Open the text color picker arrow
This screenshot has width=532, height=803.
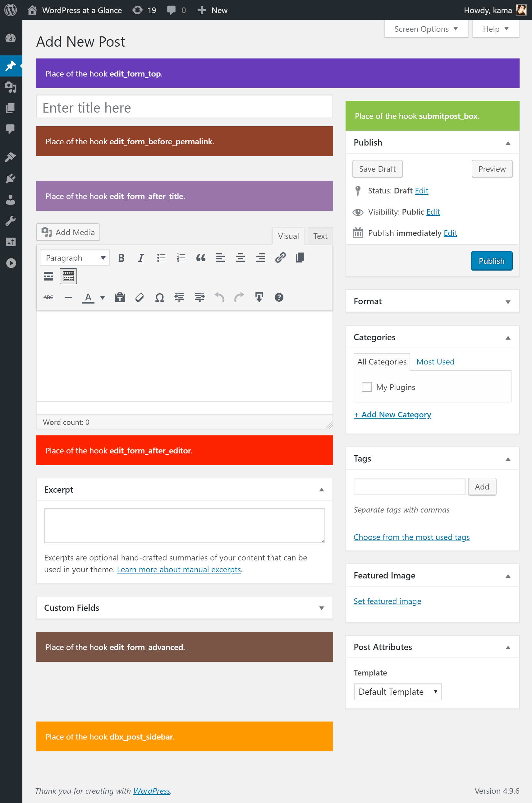point(103,298)
